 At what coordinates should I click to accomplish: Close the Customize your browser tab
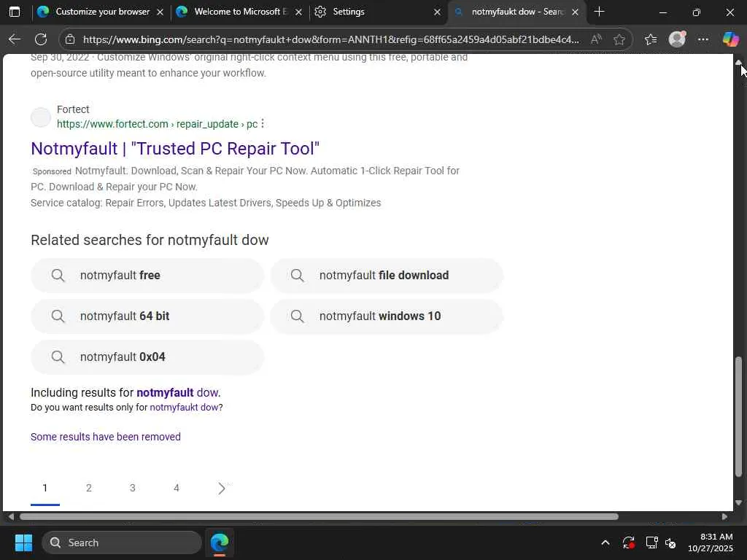tap(160, 12)
